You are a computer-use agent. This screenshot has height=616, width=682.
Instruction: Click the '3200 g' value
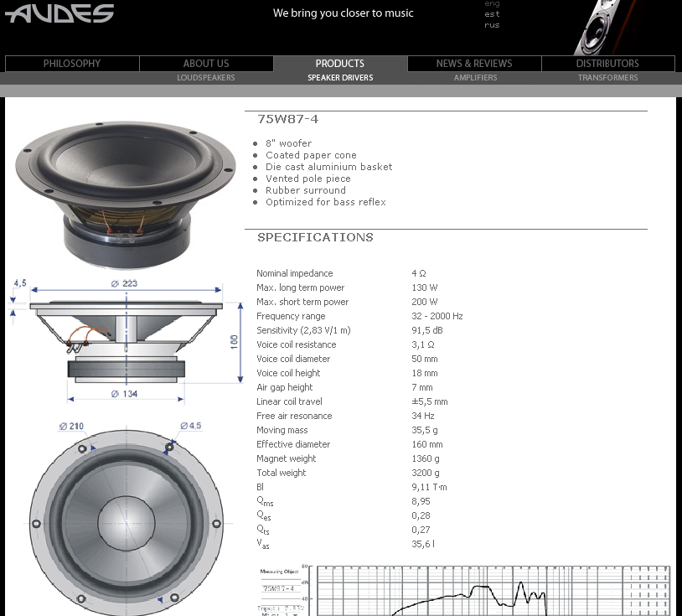pyautogui.click(x=426, y=473)
